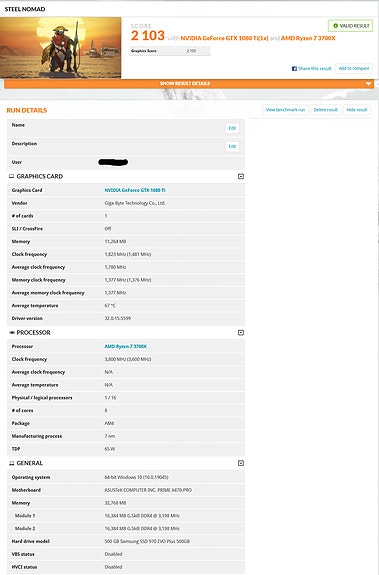Collapse the Processor section toggle
This screenshot has height=575, width=379.
tap(241, 333)
